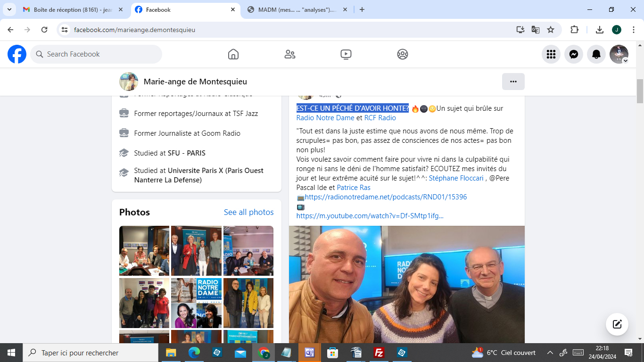Click the Marie-ange de Montesquieu profile picture
644x362 pixels.
click(129, 82)
